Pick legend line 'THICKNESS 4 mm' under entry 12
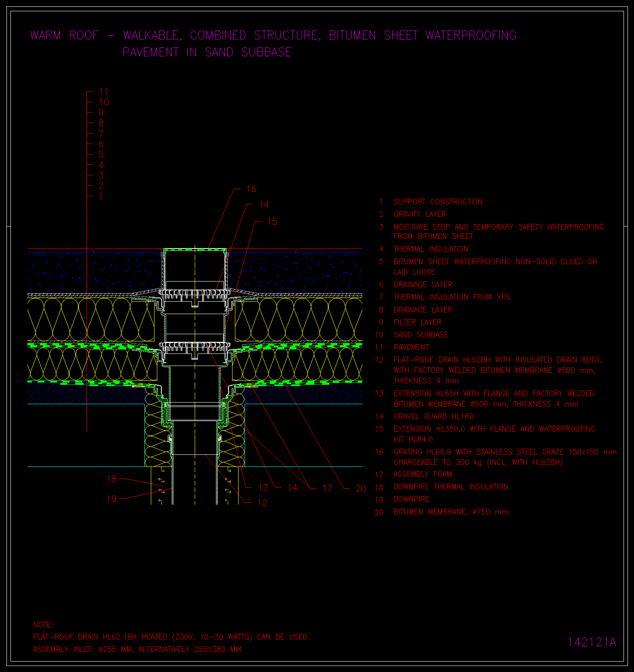Viewport: 634px width, 672px height. point(426,381)
